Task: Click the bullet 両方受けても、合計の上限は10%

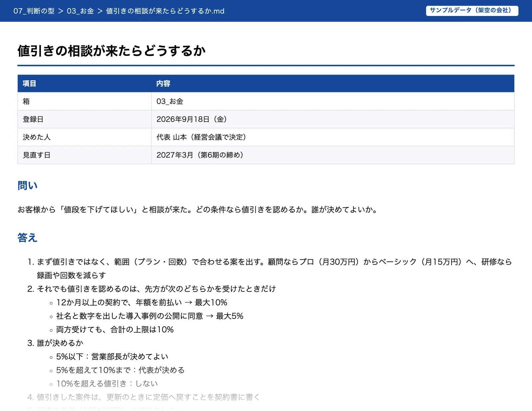Action: pos(115,330)
